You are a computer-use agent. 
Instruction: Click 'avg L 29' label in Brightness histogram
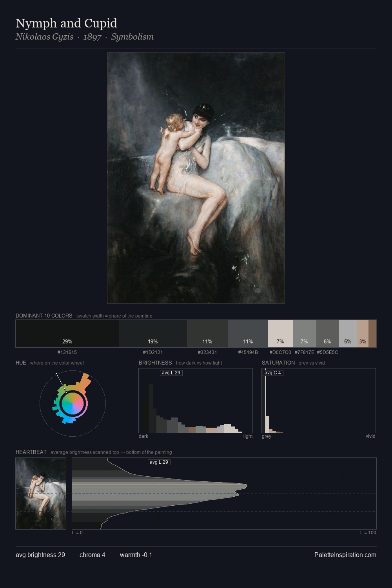pos(171,373)
